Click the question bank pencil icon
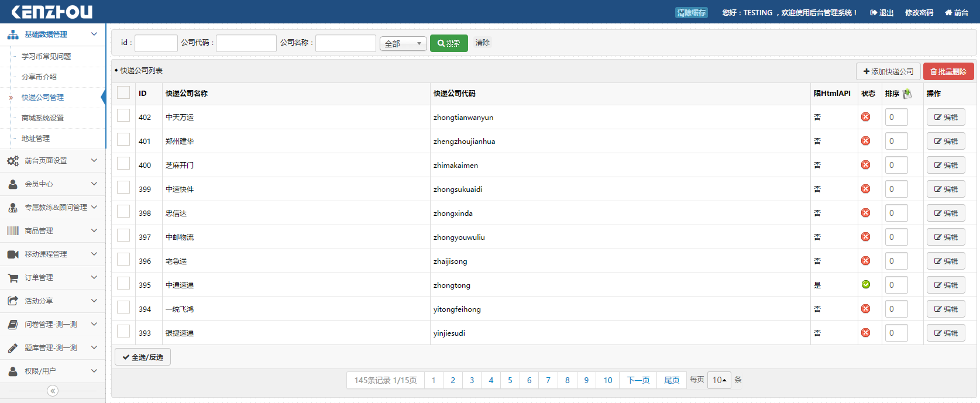 13,348
